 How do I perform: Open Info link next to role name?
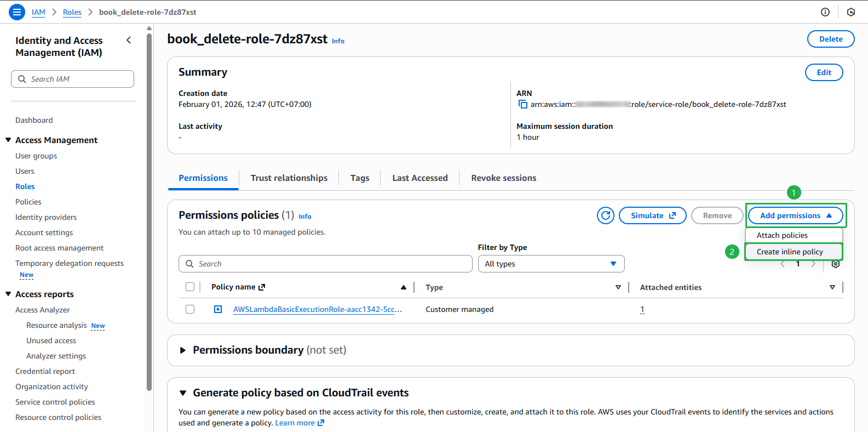338,41
